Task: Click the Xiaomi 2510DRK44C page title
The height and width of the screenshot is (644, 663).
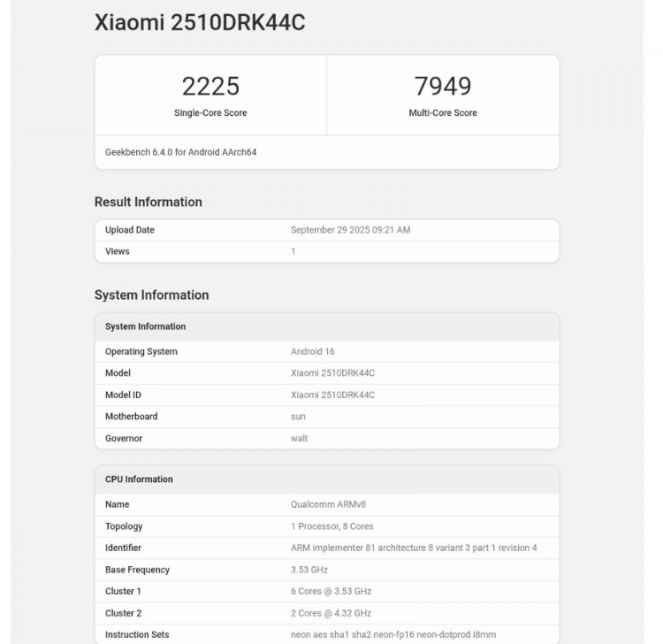Action: [200, 23]
